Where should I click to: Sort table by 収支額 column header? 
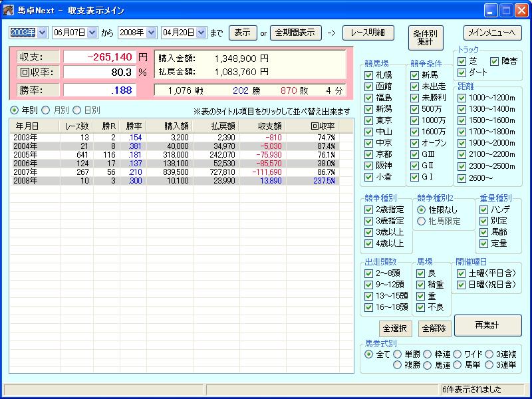click(268, 125)
